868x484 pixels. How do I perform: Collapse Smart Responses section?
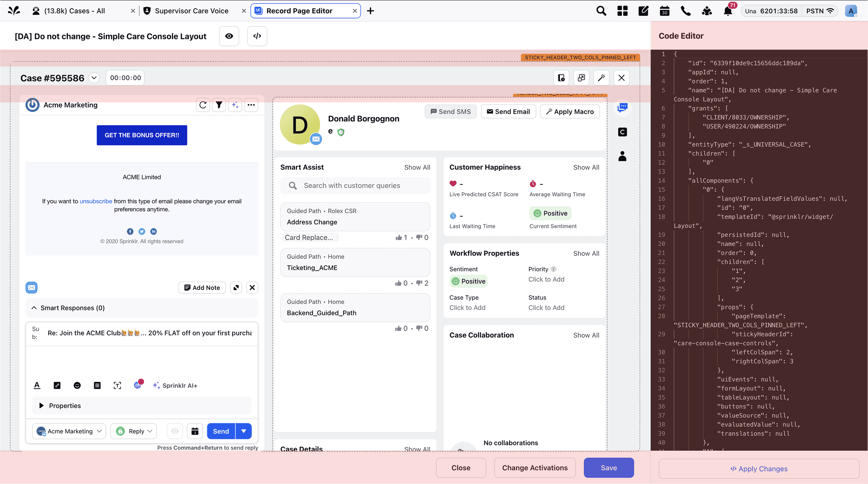tap(34, 308)
